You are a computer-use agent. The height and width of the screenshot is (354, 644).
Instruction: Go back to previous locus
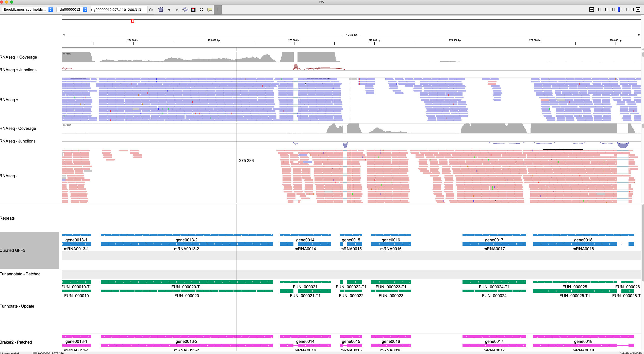pos(169,10)
